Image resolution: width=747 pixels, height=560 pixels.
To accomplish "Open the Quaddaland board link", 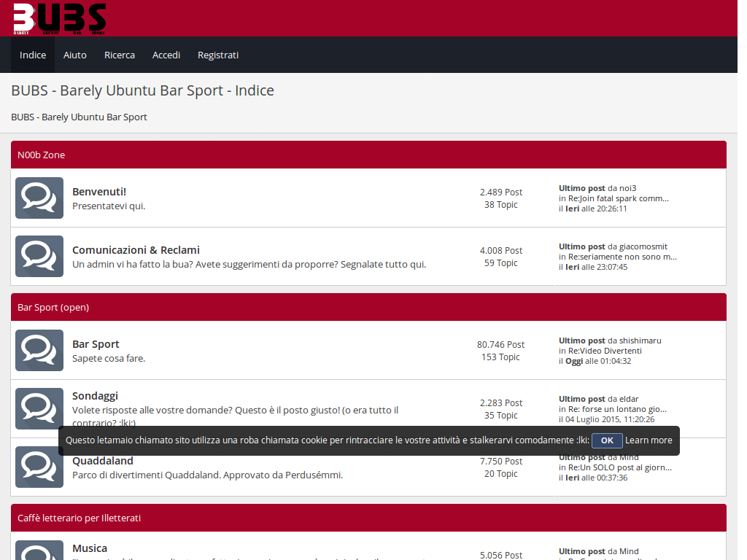I will point(102,461).
